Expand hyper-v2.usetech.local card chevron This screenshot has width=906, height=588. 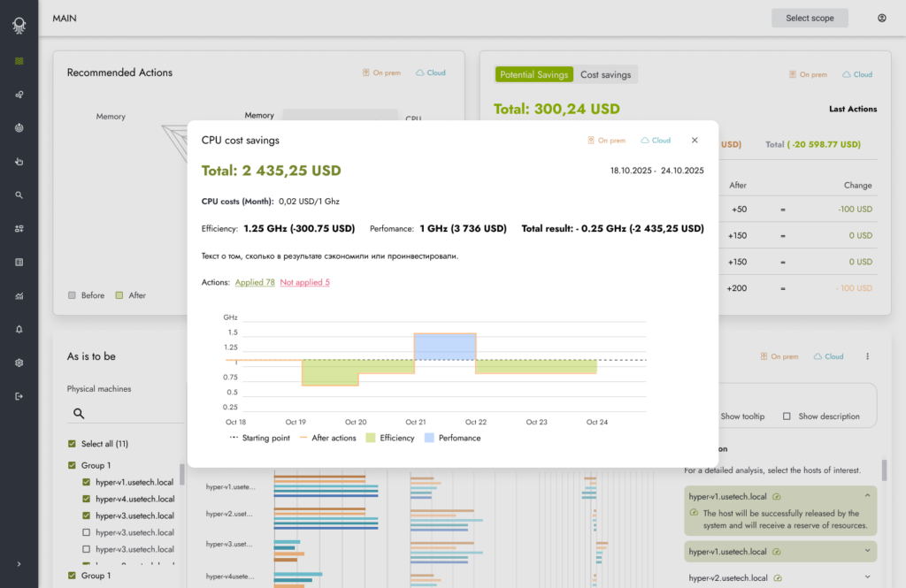click(x=867, y=577)
